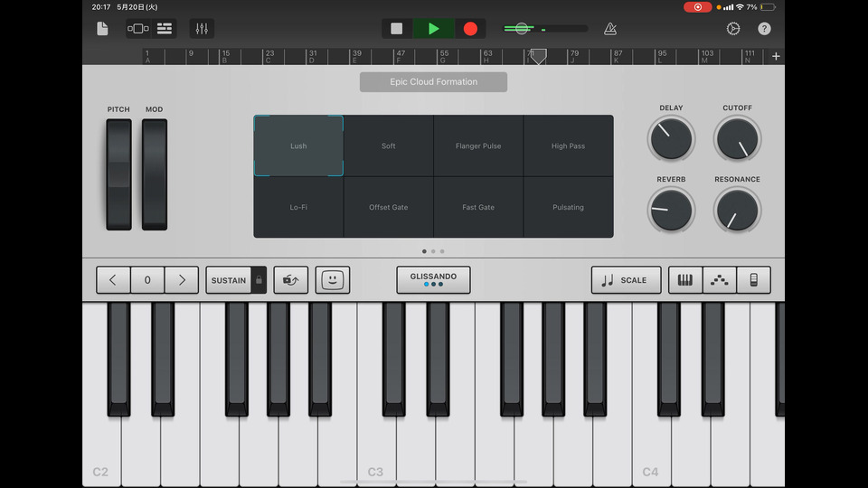This screenshot has width=868, height=488.
Task: Click the Delay knob
Action: [671, 139]
